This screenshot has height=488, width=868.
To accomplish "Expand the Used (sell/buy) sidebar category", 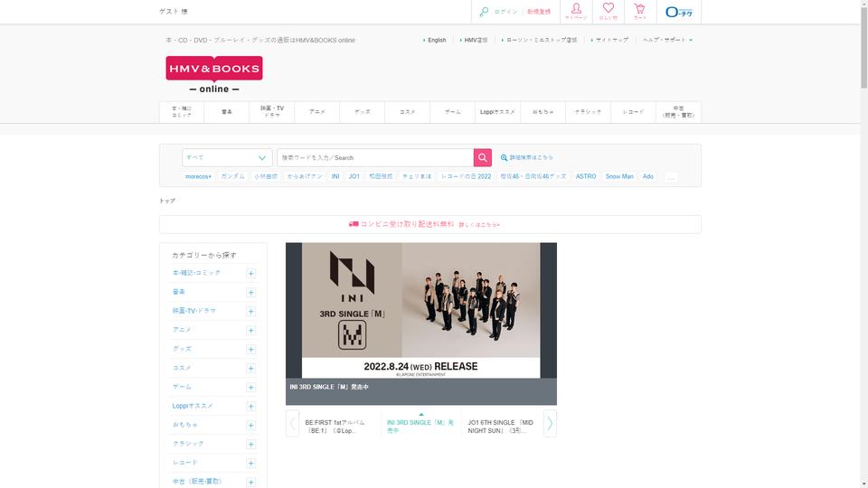I will [x=250, y=483].
